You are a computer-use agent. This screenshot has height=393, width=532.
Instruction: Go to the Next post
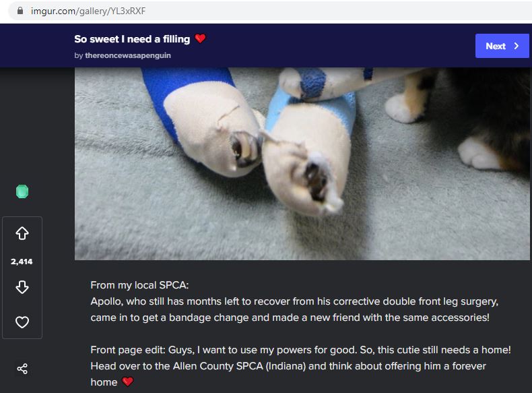(x=502, y=46)
